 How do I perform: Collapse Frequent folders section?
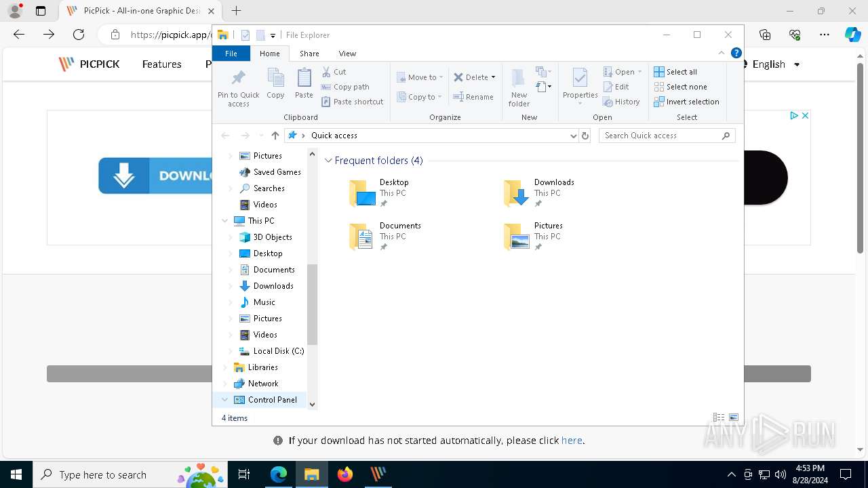tap(328, 161)
